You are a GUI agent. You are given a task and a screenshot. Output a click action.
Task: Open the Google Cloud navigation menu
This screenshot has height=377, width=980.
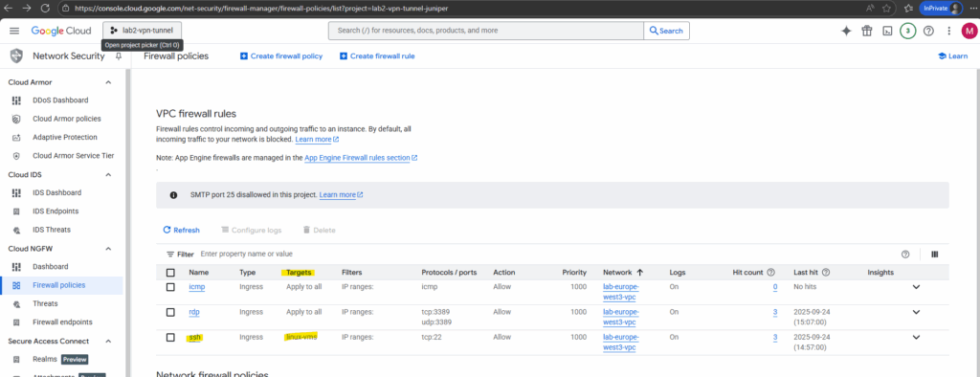[14, 31]
